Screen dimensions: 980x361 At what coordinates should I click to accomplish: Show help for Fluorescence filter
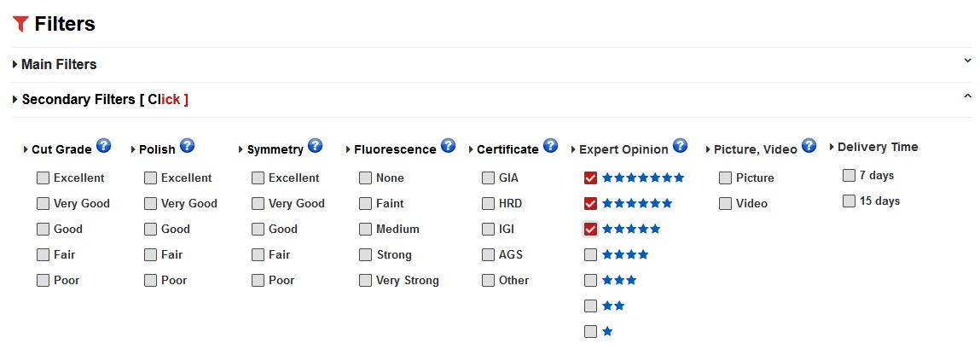coord(449,146)
